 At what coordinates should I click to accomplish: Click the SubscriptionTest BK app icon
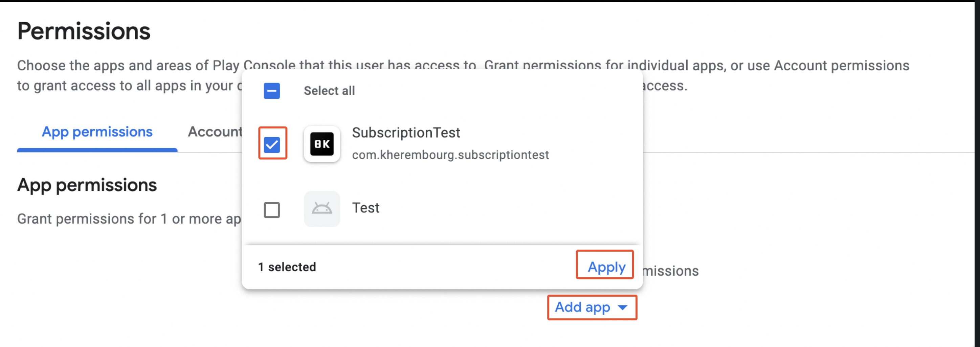point(322,144)
